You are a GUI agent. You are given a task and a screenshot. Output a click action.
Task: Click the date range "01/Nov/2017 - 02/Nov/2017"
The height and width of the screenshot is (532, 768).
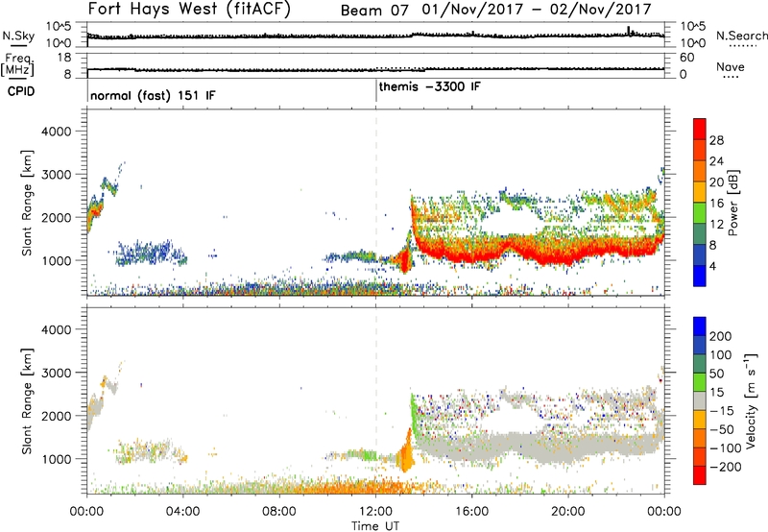tap(537, 10)
